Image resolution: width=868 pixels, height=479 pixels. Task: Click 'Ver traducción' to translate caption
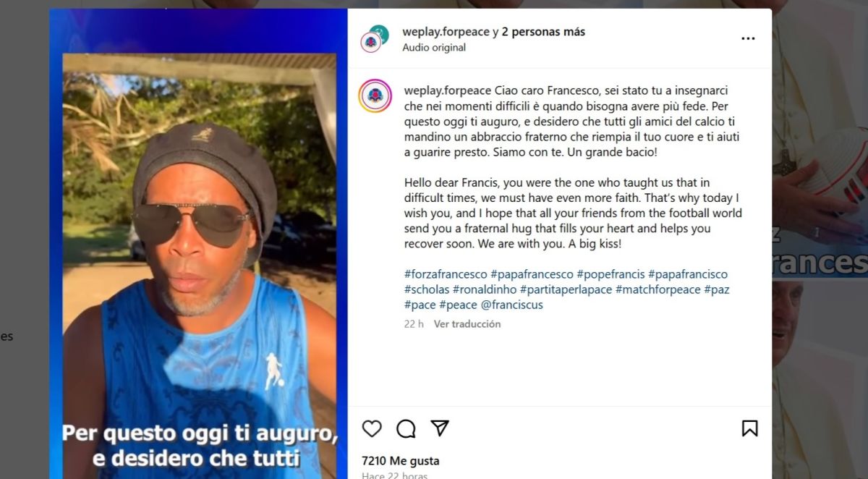[467, 324]
